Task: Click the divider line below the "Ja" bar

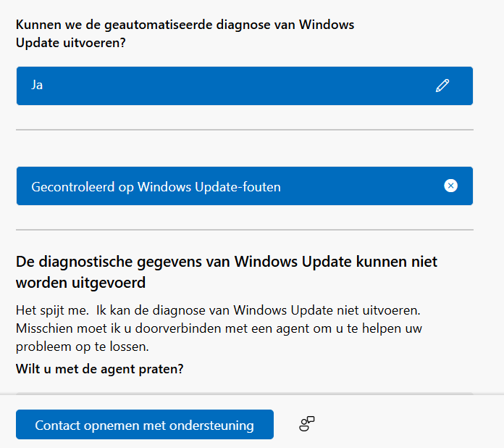Action: coord(244,130)
